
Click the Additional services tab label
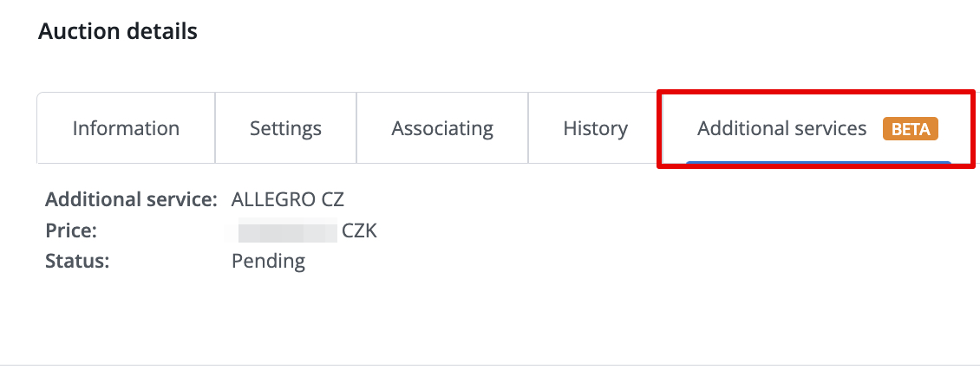[x=781, y=129]
